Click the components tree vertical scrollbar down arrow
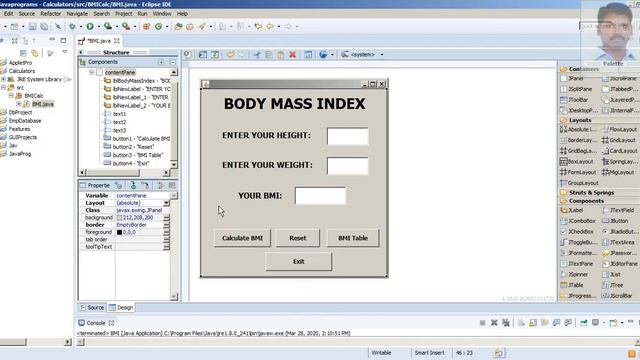 click(x=174, y=164)
